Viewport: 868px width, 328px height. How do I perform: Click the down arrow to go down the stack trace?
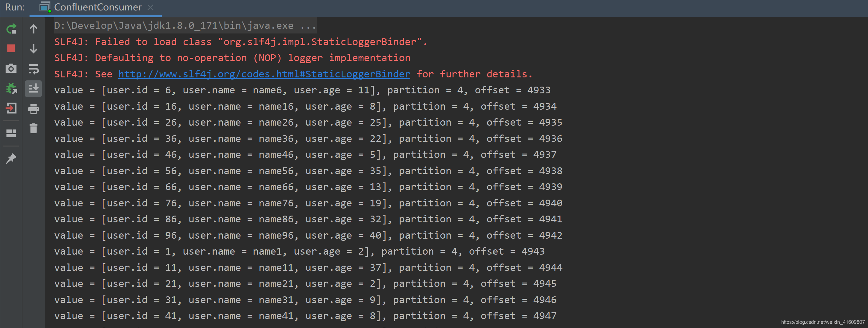pyautogui.click(x=33, y=49)
